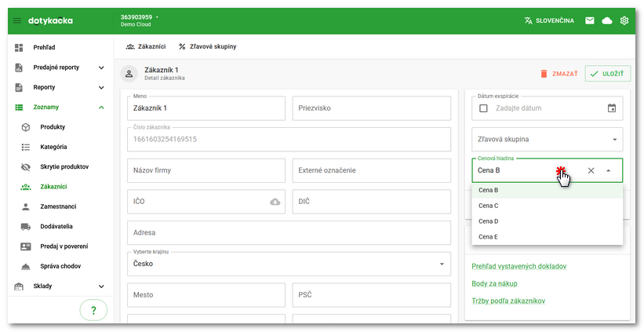Screen dimensions: 644x332
Task: Click the ULOŽIŤ save button
Action: [608, 74]
